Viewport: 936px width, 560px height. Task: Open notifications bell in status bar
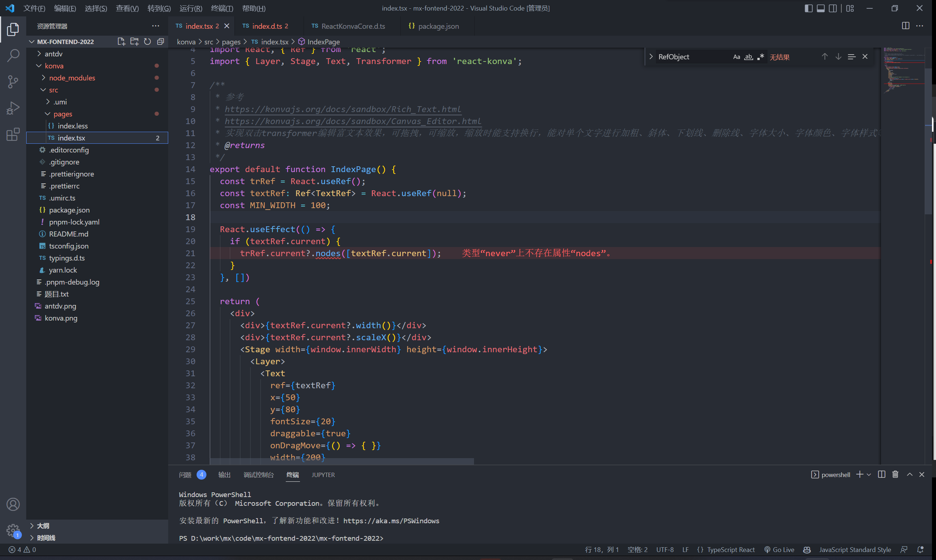tap(920, 549)
